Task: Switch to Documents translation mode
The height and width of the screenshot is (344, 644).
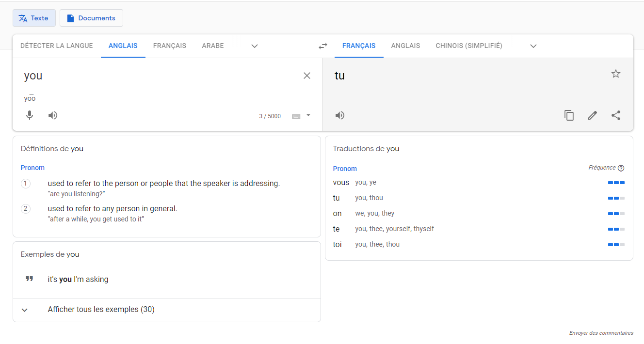Action: click(91, 18)
